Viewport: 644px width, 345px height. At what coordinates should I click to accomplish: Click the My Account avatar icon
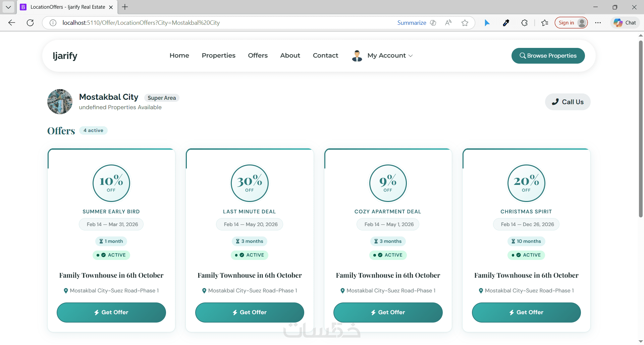[357, 56]
